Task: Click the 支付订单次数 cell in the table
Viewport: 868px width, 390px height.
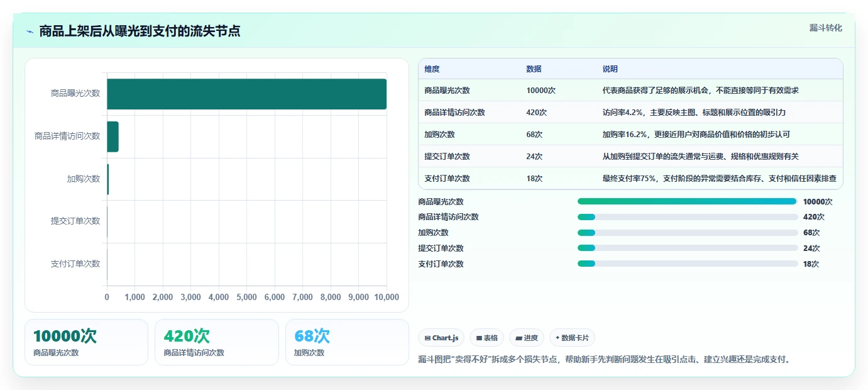Action: pos(447,179)
